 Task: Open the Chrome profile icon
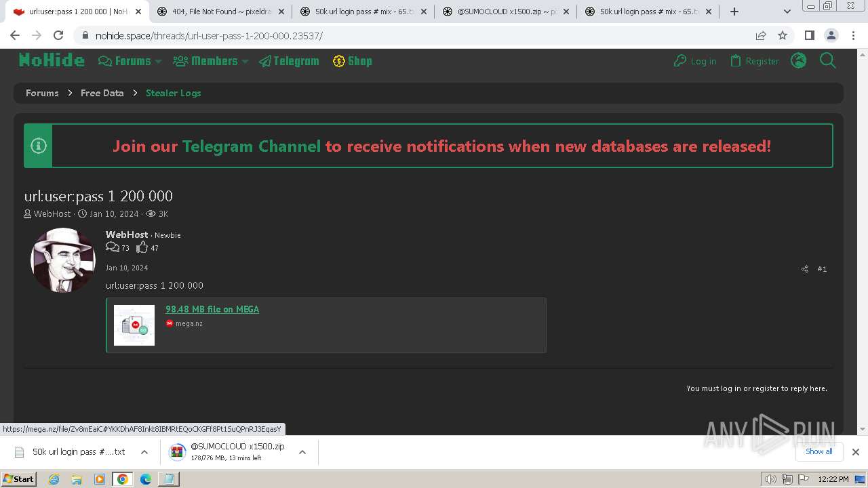[831, 35]
